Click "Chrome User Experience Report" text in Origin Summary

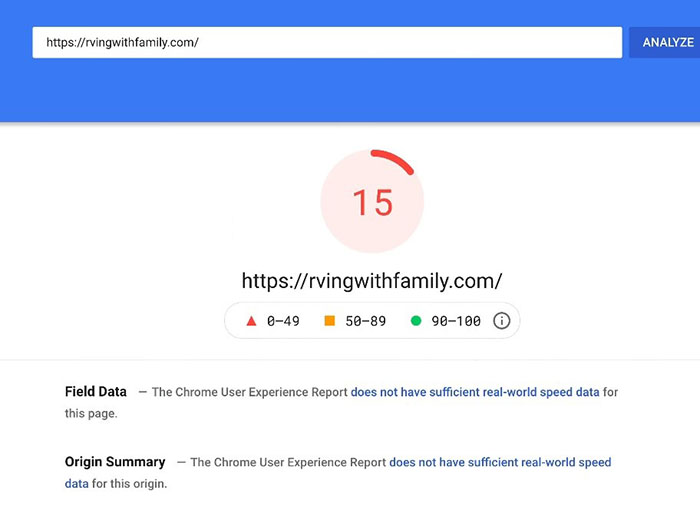click(301, 462)
